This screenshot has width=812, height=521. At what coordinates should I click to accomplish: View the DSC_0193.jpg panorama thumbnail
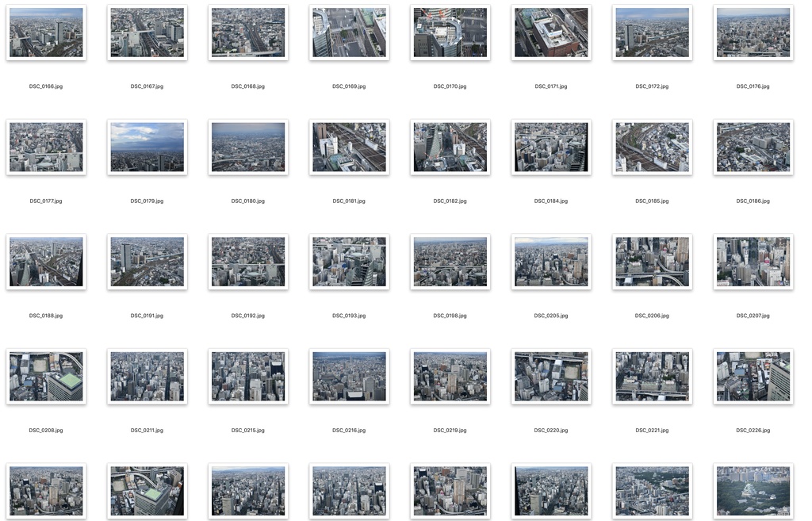pos(349,262)
